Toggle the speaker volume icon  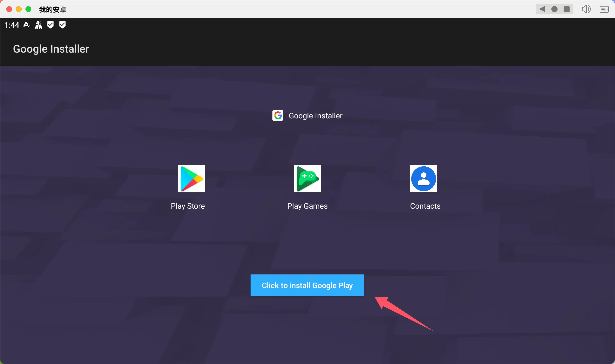pyautogui.click(x=586, y=9)
